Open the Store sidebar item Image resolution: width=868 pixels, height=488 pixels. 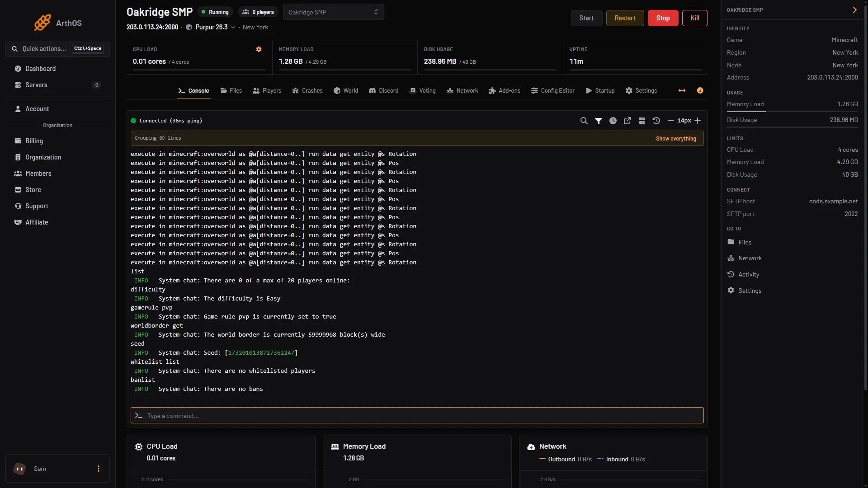tap(57, 190)
